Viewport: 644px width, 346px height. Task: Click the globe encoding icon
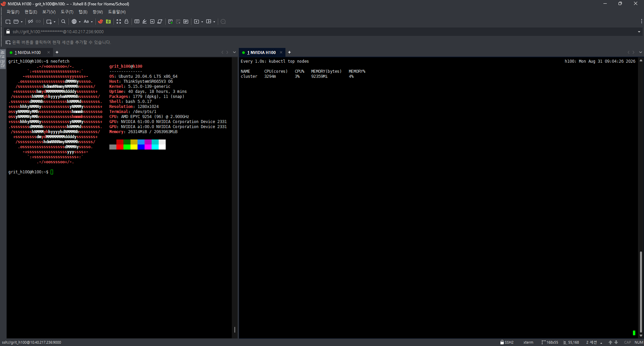click(x=74, y=21)
